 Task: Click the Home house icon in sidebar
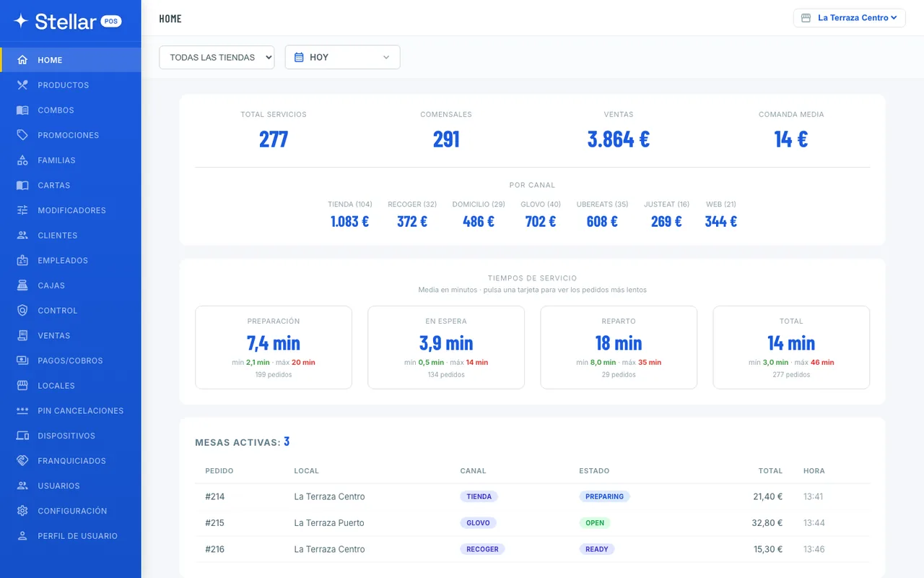(x=22, y=60)
